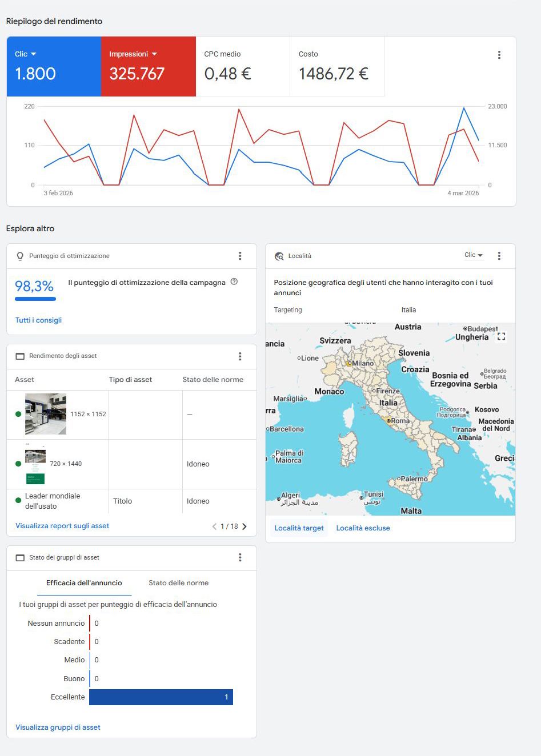Select the CPC medio metric tile
The image size is (541, 756).
243,66
